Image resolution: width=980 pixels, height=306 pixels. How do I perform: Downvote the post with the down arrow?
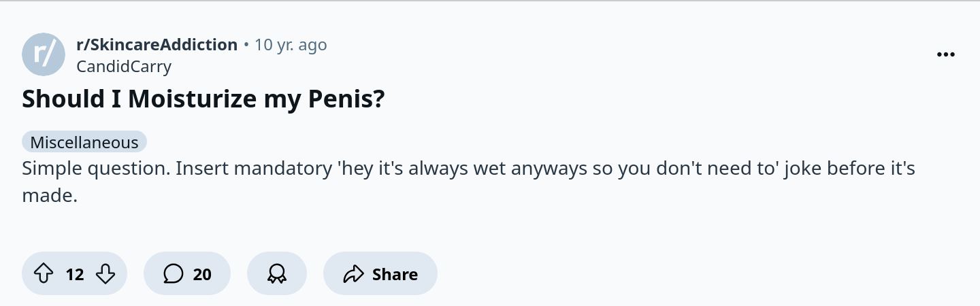(105, 274)
